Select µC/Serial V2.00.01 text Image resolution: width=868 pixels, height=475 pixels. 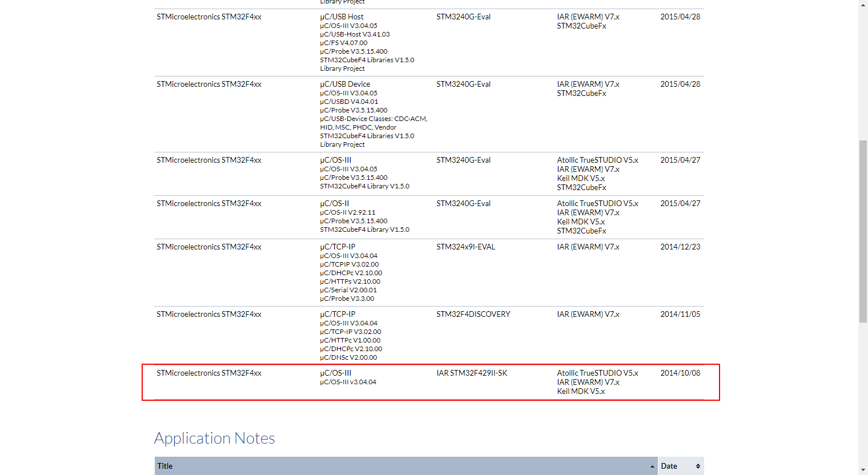(x=348, y=290)
